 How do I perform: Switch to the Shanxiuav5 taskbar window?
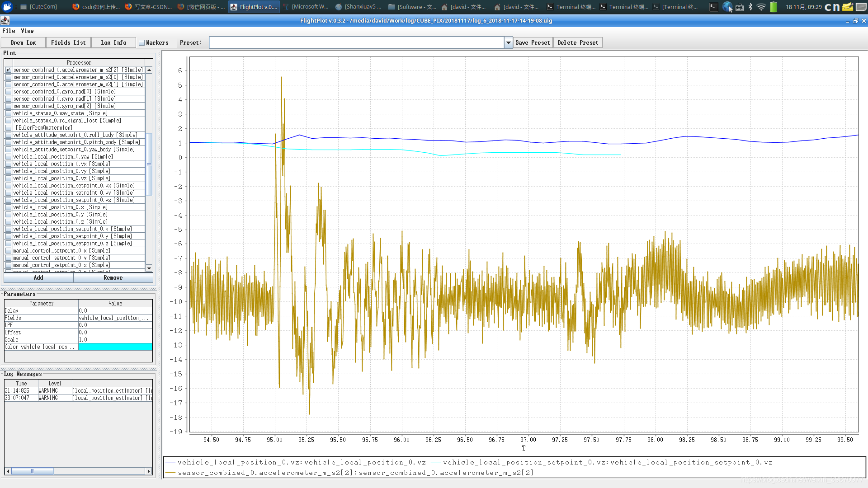(x=359, y=7)
